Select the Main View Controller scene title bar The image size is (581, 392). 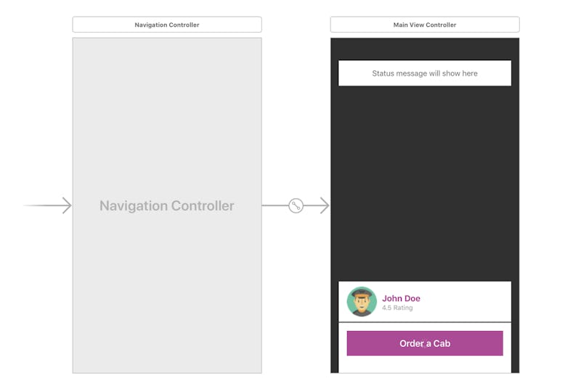pyautogui.click(x=425, y=25)
